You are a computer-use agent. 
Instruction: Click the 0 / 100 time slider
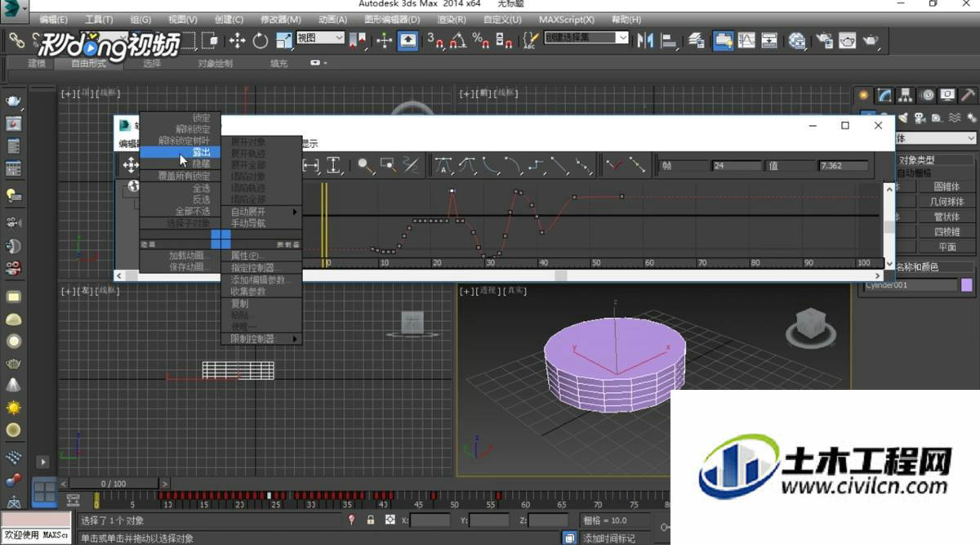114,484
